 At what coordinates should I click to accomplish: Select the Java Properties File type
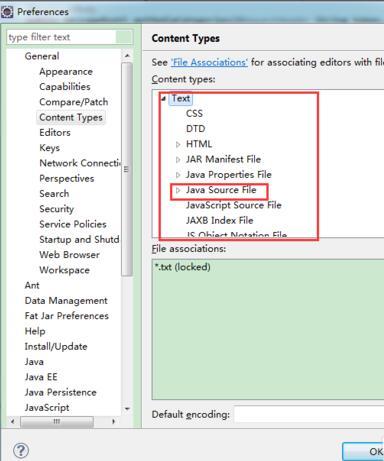[x=229, y=175]
